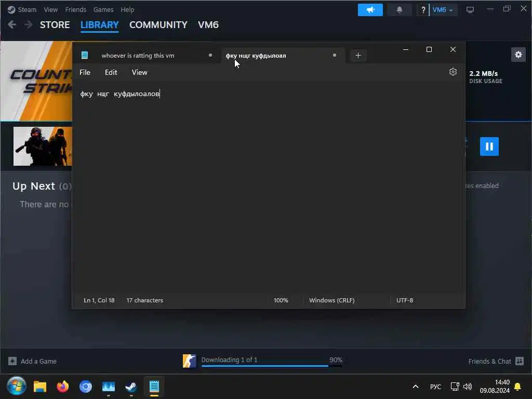Open Notepad's File menu

tap(85, 72)
